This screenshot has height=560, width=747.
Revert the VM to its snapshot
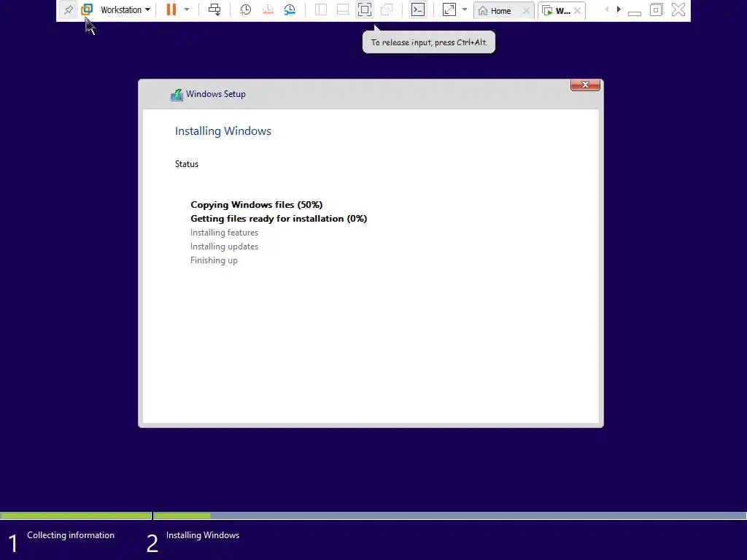click(x=268, y=9)
